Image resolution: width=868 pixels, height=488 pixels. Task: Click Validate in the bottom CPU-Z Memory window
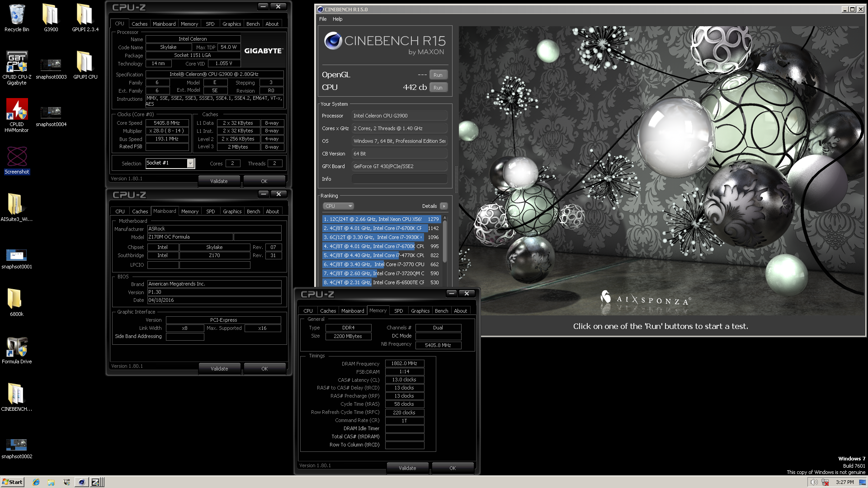click(407, 468)
